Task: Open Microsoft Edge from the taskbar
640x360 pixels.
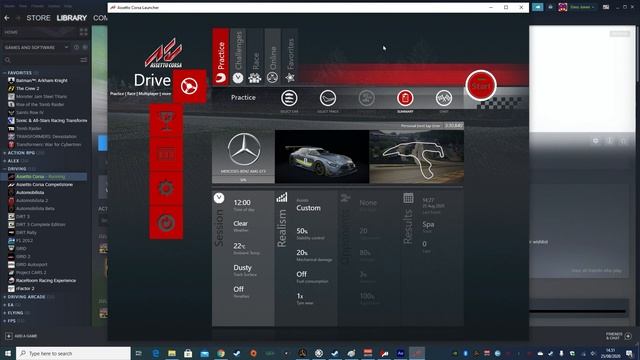Action: tap(156, 353)
